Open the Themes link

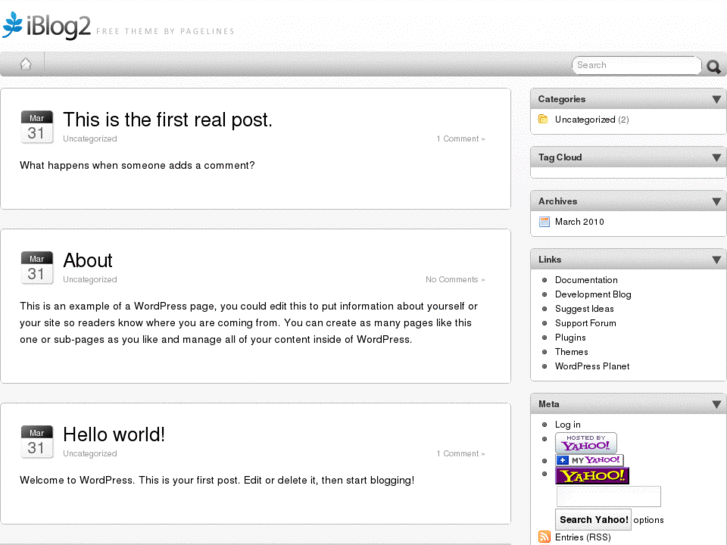571,352
